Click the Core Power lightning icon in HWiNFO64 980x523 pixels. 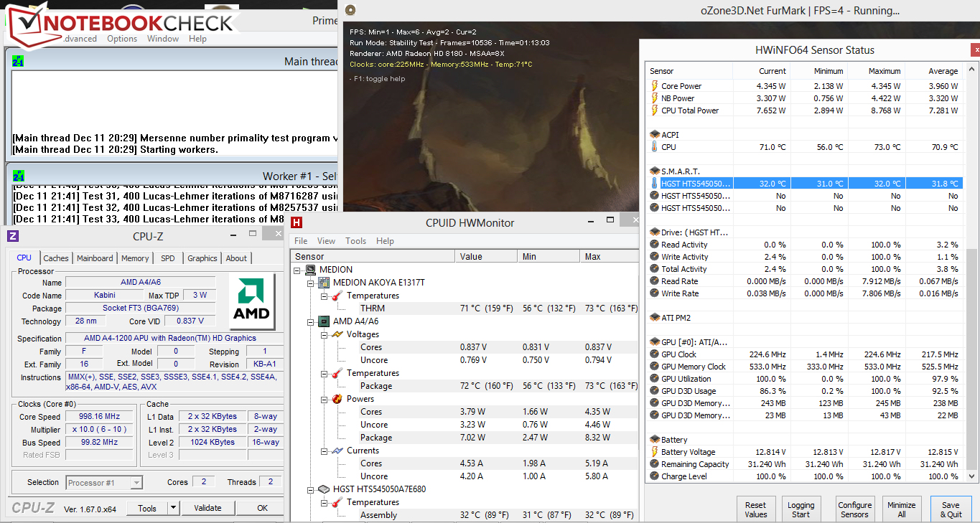[x=654, y=86]
